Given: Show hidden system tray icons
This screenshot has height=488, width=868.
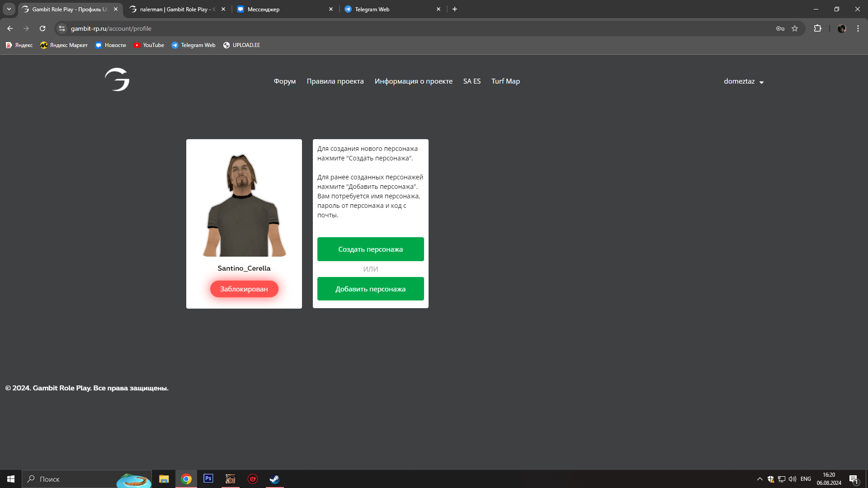Looking at the screenshot, I should (x=759, y=479).
